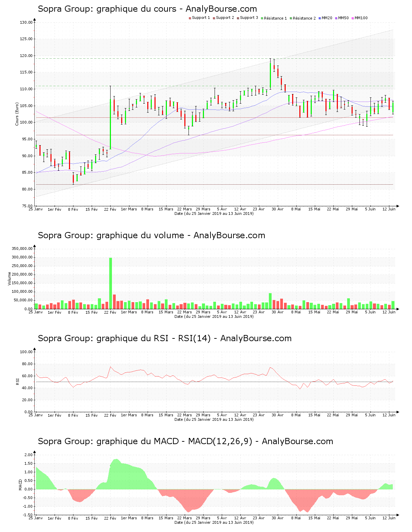Click the MM20 legend color swatch
This screenshot has width=412, height=532.
(x=320, y=18)
